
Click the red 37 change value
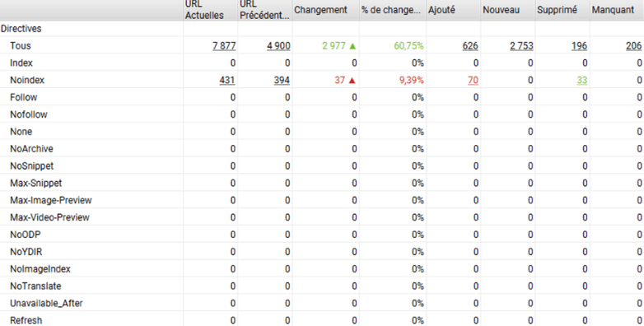point(339,80)
